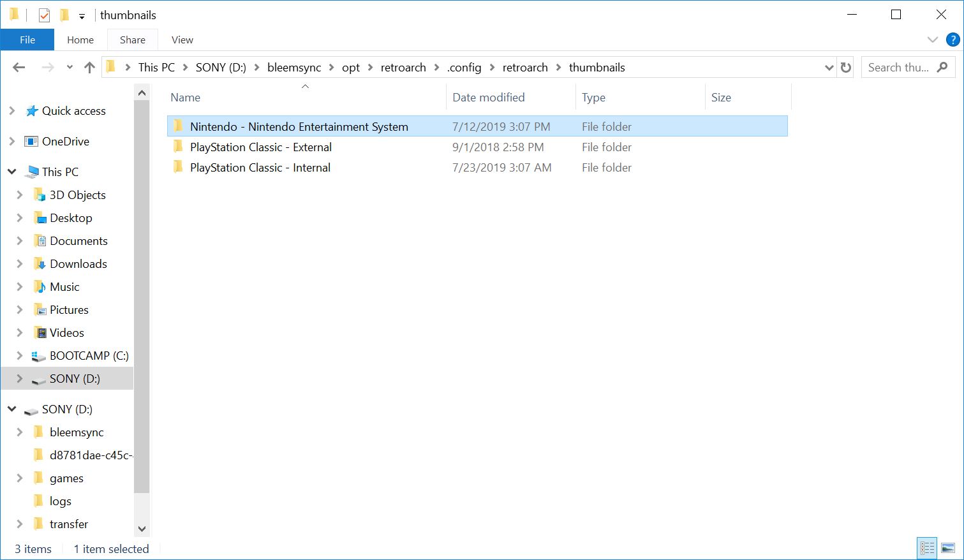The width and height of the screenshot is (964, 560).
Task: Click the BOOTCAMP (C:) drive icon
Action: pos(39,356)
